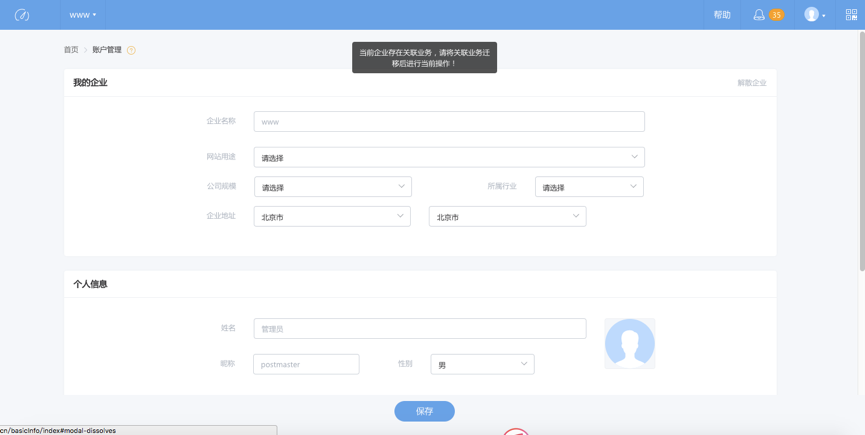Click the 保存 button
This screenshot has height=435, width=865.
(x=424, y=411)
